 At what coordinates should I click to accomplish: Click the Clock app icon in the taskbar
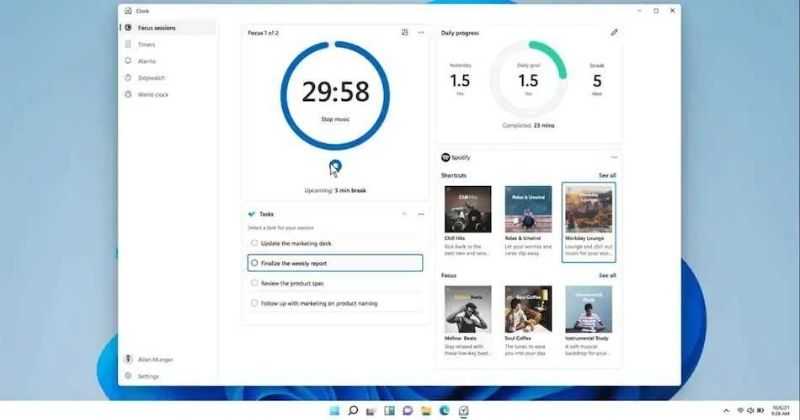463,411
